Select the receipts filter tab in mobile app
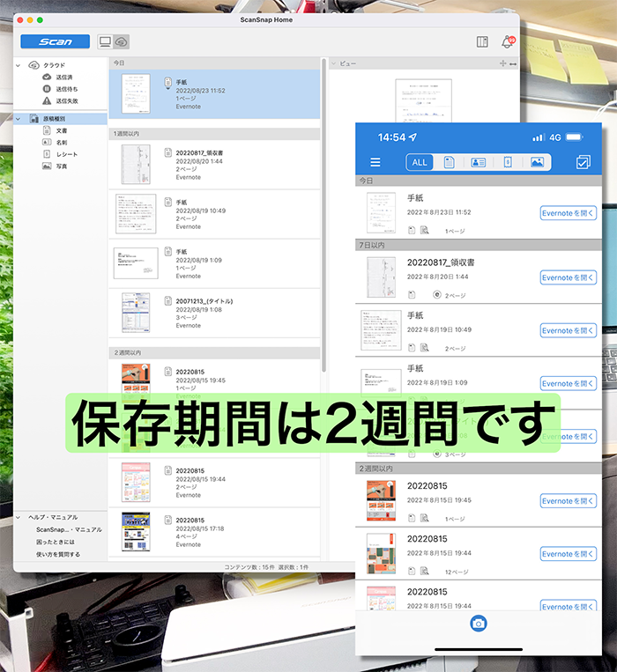617x672 pixels. 508,162
